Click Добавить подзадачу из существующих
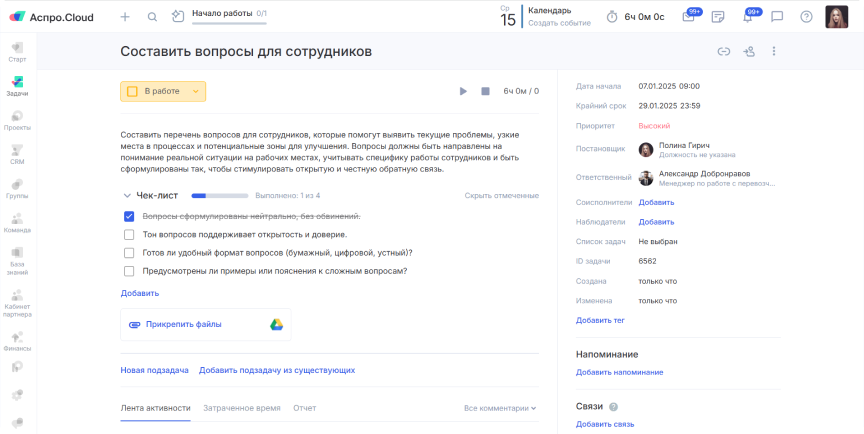Image resolution: width=864 pixels, height=434 pixels. 277,370
